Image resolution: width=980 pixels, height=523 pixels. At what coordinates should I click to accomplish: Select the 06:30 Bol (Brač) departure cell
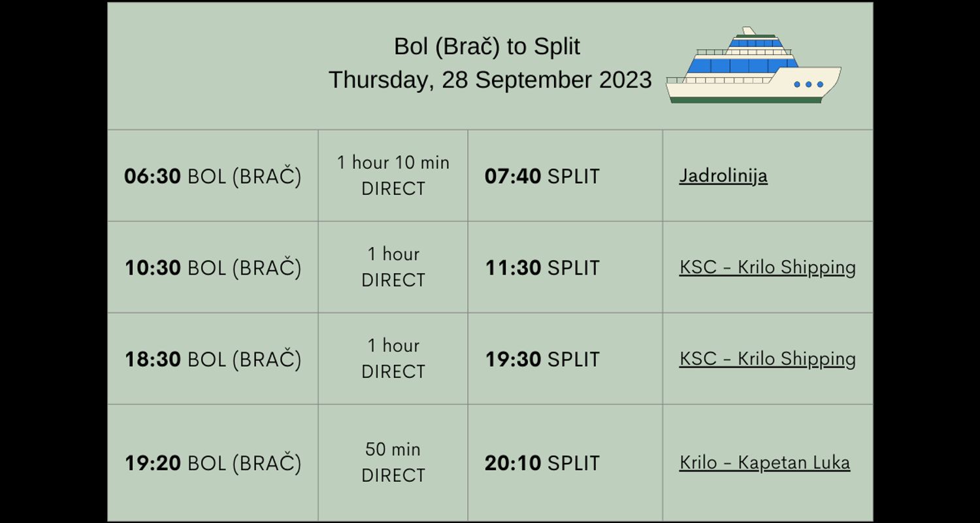pyautogui.click(x=212, y=177)
